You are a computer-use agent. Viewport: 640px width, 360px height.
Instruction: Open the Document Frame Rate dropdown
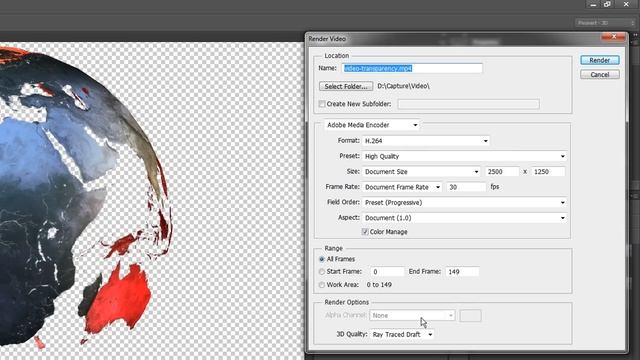[402, 187]
